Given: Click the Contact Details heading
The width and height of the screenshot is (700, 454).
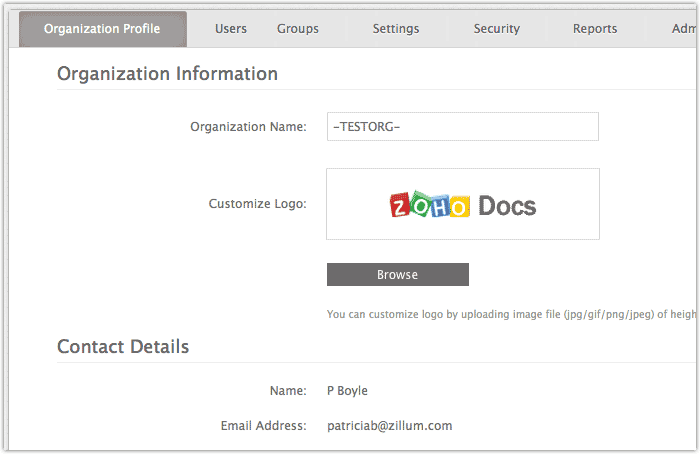Looking at the screenshot, I should [123, 347].
